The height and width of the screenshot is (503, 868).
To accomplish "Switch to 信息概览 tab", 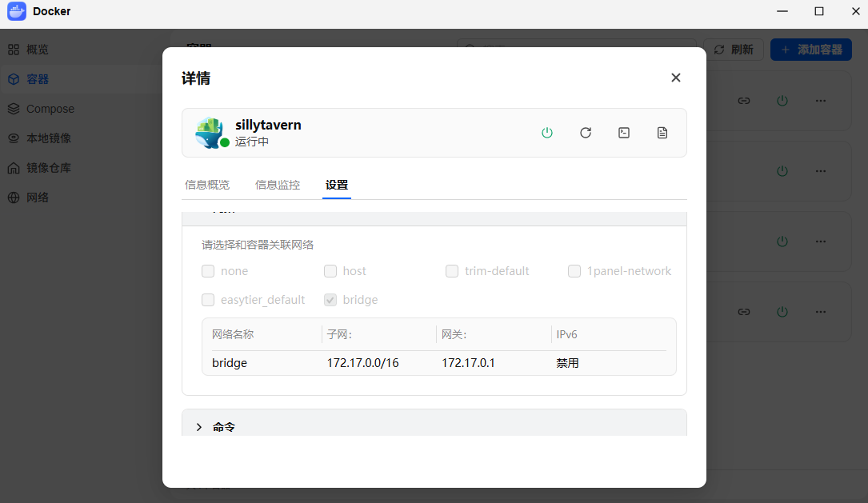I will [207, 185].
